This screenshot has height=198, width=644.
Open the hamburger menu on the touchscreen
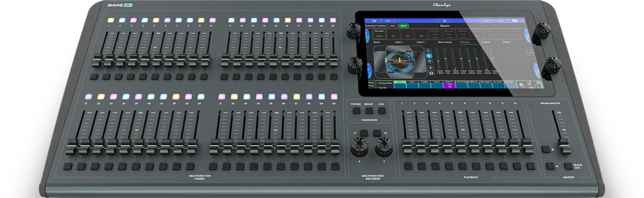coord(515,21)
